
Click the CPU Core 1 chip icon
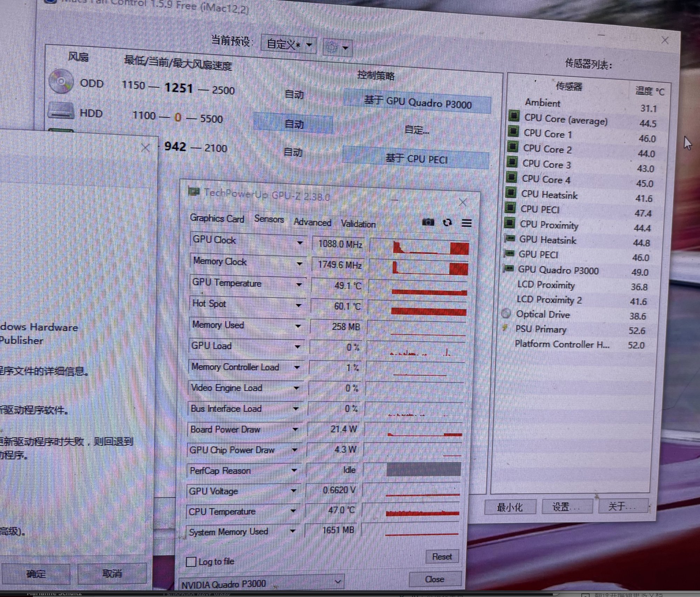pyautogui.click(x=513, y=132)
